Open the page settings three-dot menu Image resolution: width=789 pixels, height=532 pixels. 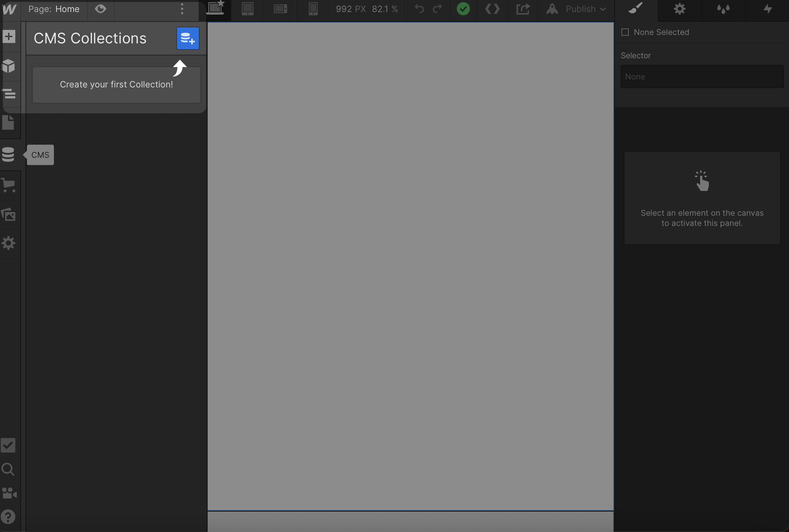(182, 10)
